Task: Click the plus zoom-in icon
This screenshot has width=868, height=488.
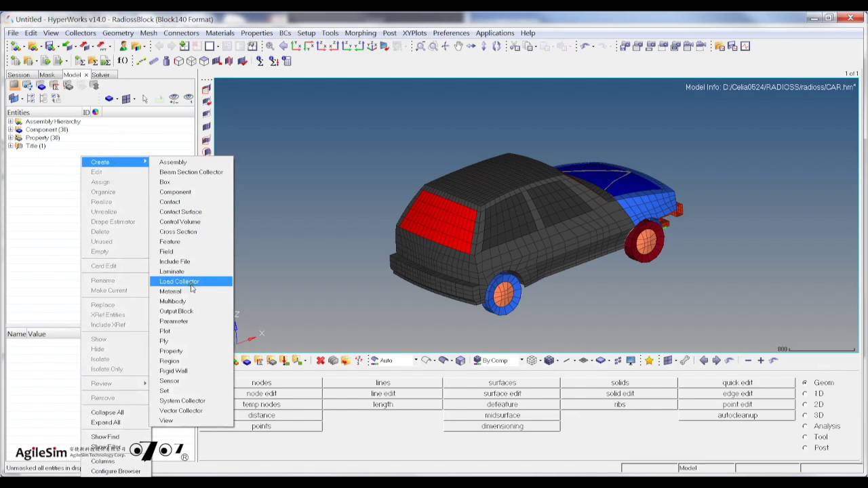Action: coord(761,361)
